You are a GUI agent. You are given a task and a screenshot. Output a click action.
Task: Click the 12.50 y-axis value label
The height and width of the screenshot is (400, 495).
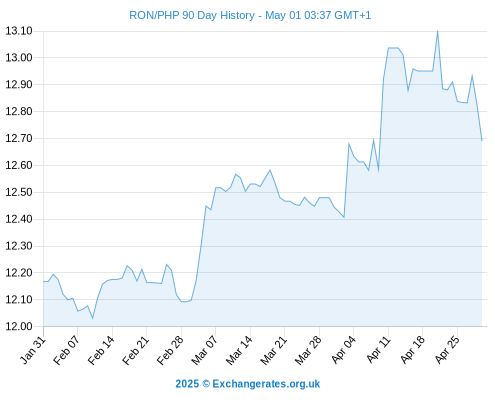tap(19, 192)
